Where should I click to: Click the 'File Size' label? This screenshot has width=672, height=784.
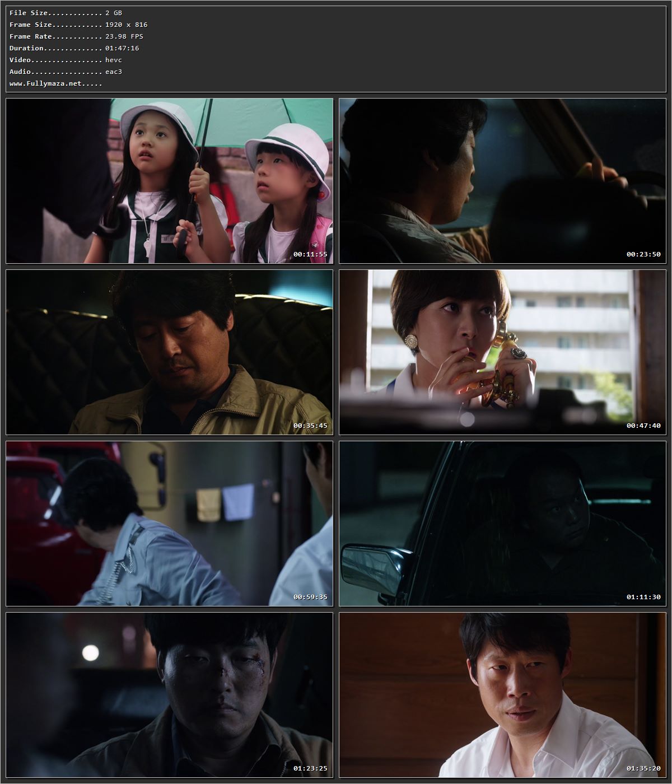click(29, 13)
